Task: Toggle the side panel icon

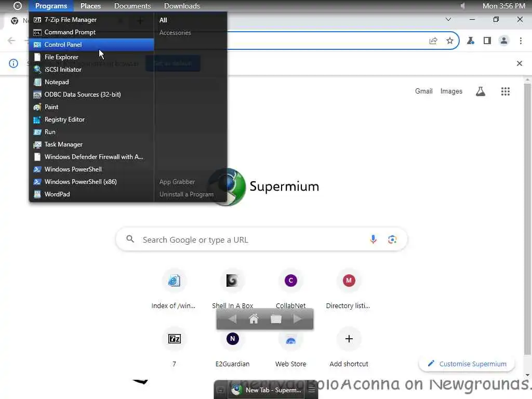Action: tap(487, 41)
